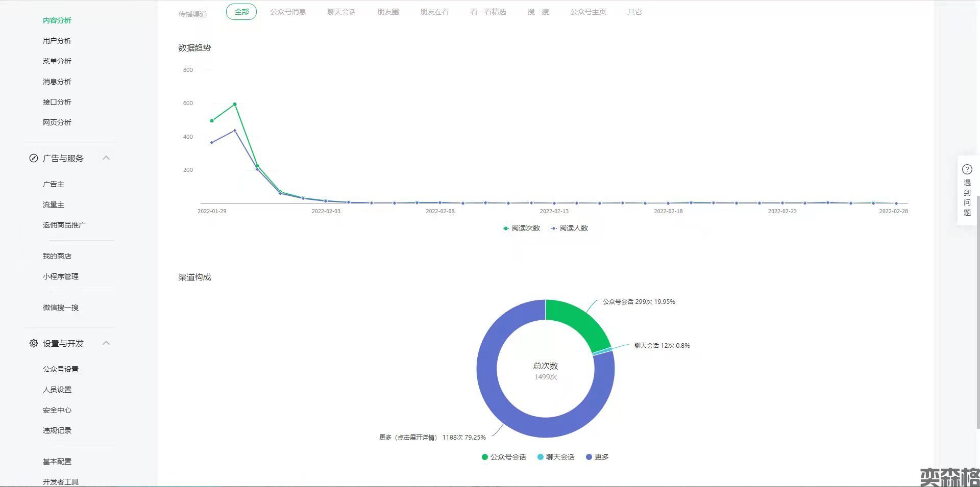This screenshot has height=487, width=980.
Task: Open 微信搜一搜 in the sidebar
Action: click(61, 307)
